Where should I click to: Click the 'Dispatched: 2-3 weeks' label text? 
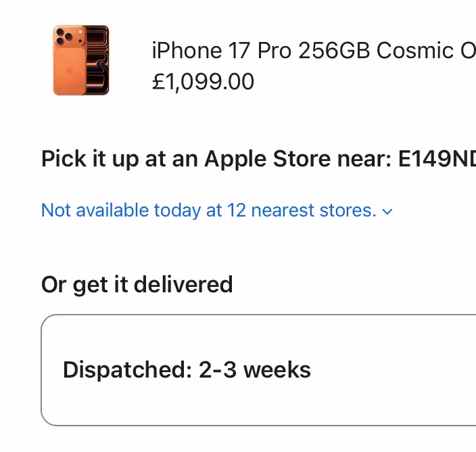(x=187, y=370)
